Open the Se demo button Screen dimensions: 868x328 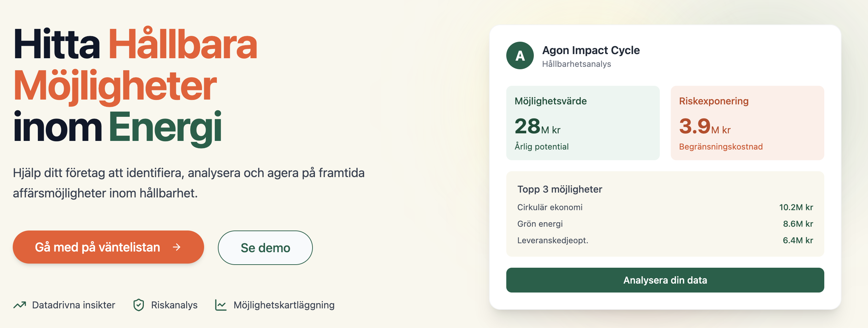pyautogui.click(x=265, y=248)
